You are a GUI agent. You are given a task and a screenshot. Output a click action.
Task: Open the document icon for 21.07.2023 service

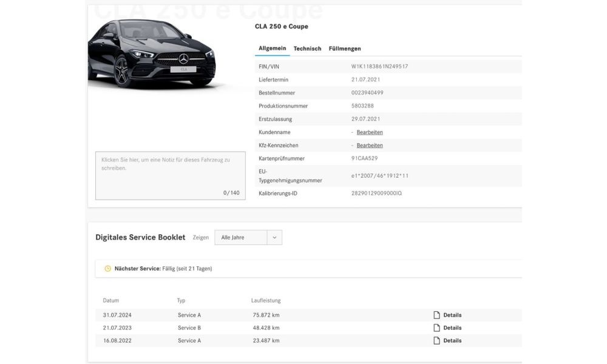[x=436, y=328]
